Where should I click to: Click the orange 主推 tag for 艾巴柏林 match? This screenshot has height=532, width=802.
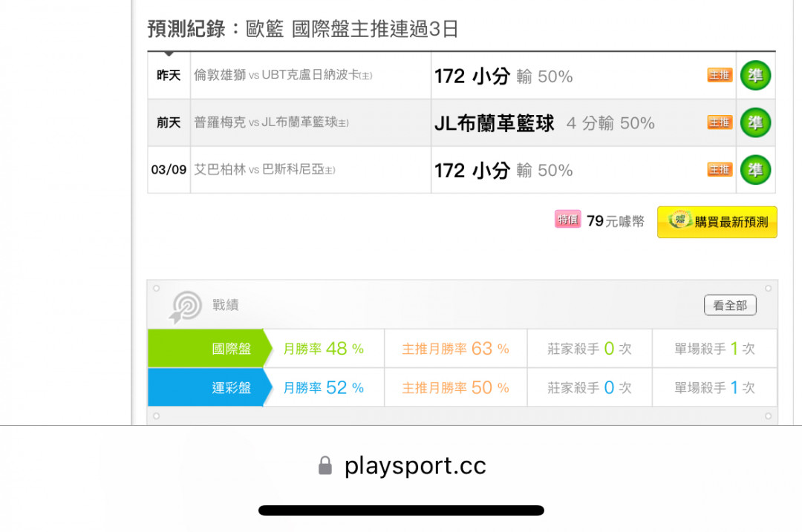(720, 169)
